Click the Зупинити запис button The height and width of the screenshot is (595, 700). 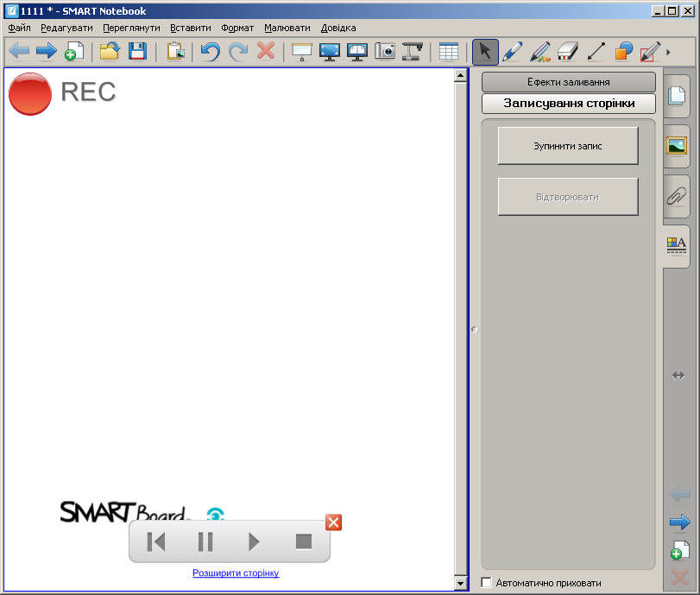tap(568, 146)
